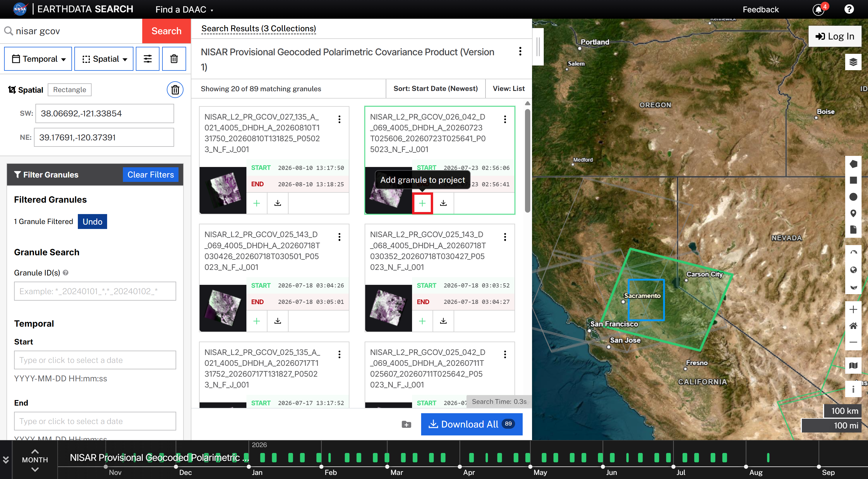Open collection more actions three-dot menu
Viewport: 868px width, 479px height.
click(x=520, y=51)
